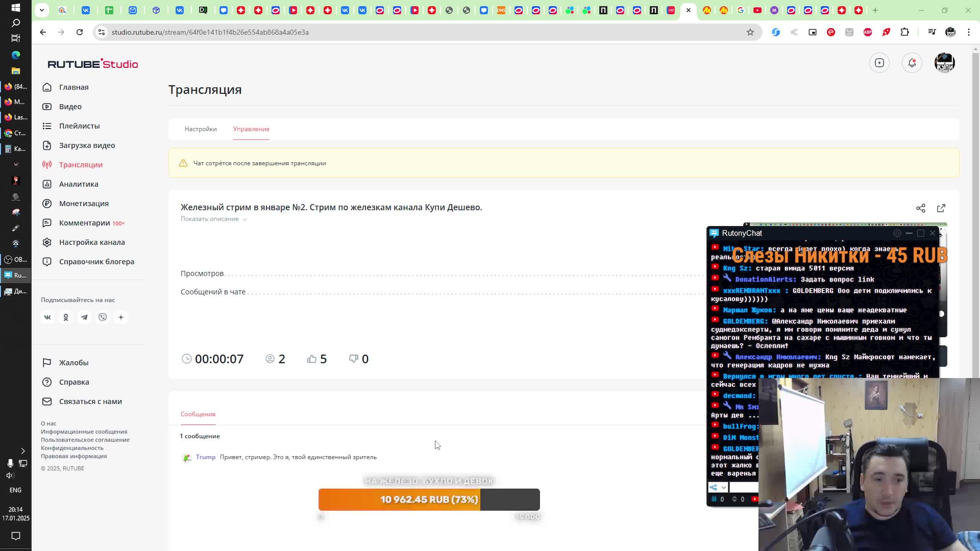Image resolution: width=980 pixels, height=551 pixels.
Task: Open the notifications bell
Action: click(912, 63)
